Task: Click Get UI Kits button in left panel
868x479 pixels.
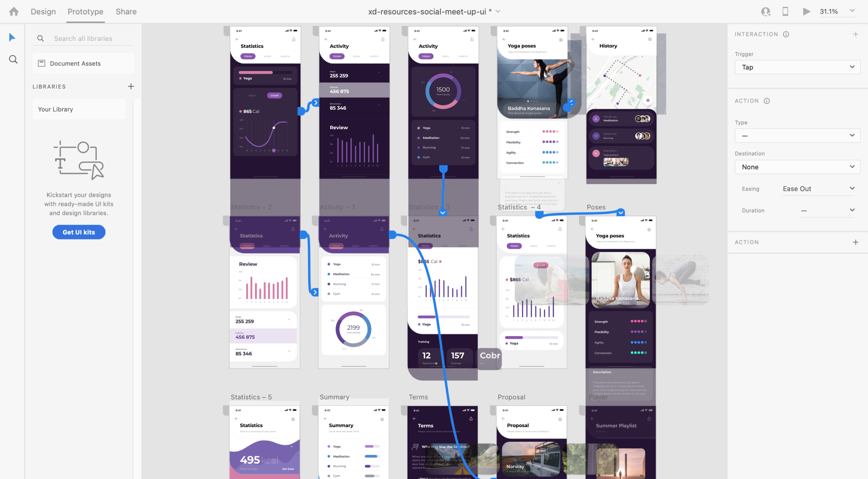Action: pyautogui.click(x=79, y=232)
